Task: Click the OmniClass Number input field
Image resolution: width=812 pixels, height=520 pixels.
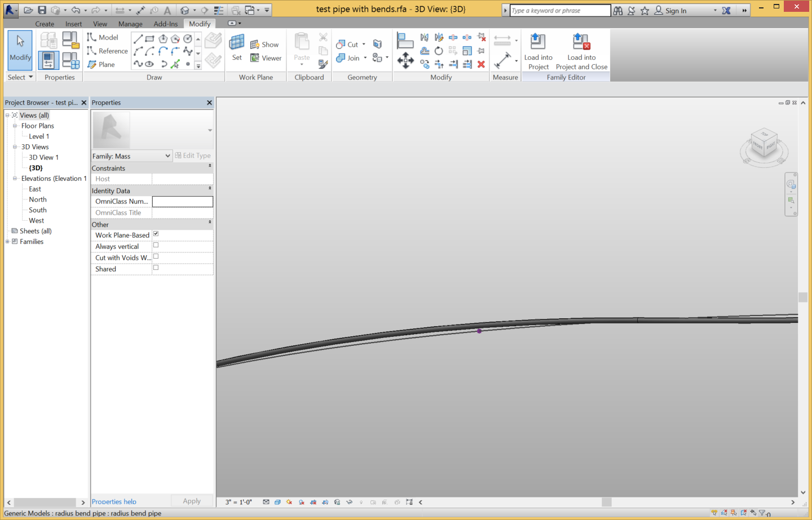Action: [182, 201]
